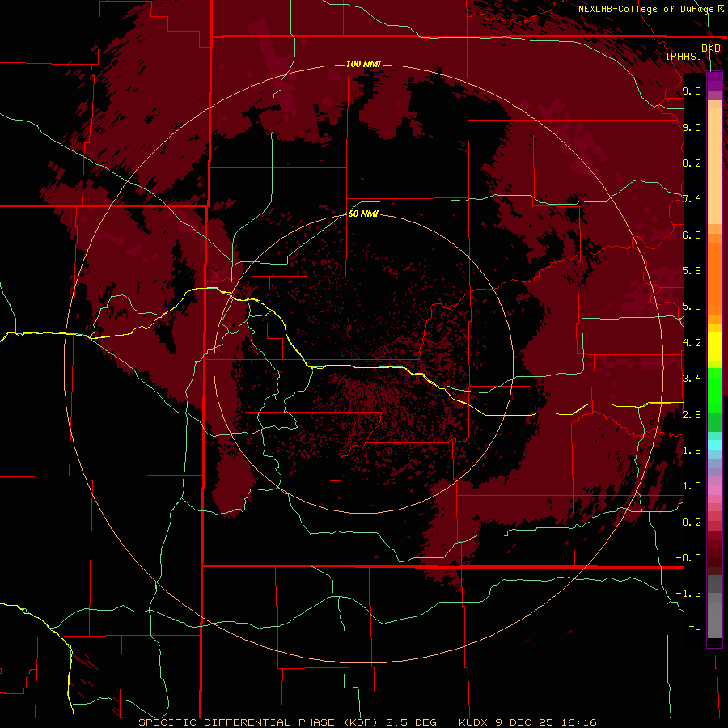Click the 0.5 DEG elevation text
This screenshot has height=728, width=728.
(x=412, y=722)
